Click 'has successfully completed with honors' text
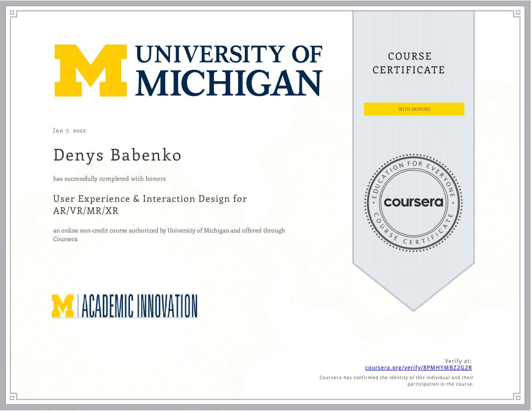The image size is (532, 411). 109,179
